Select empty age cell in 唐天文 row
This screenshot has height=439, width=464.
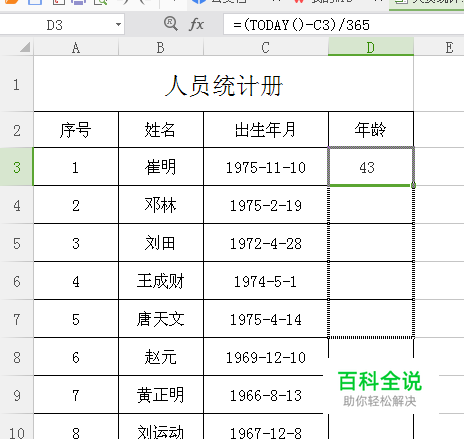[371, 319]
